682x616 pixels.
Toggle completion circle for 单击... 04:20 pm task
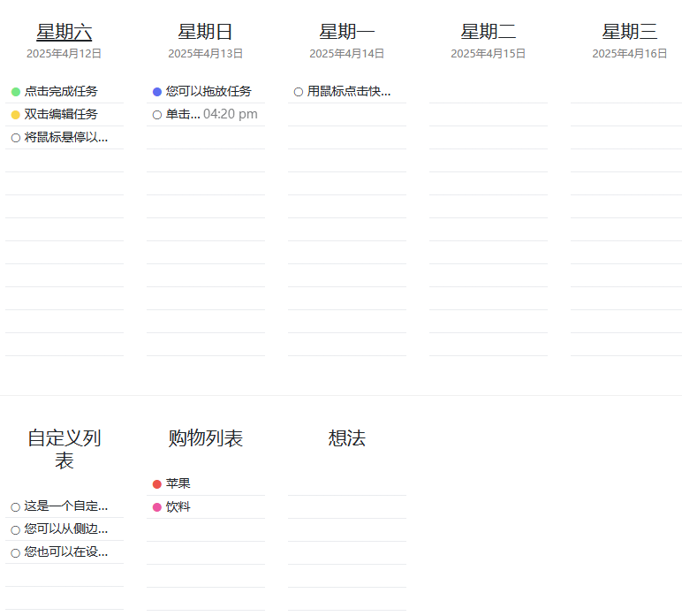coord(157,115)
